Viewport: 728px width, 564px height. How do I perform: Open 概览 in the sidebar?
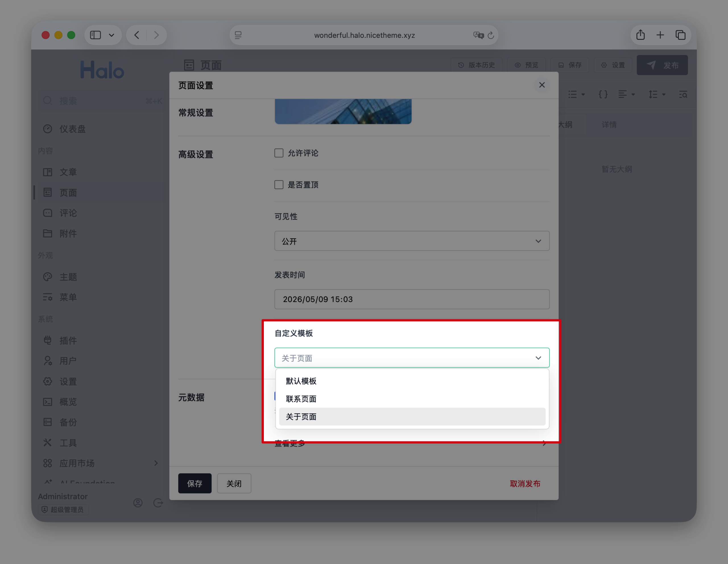click(102, 402)
